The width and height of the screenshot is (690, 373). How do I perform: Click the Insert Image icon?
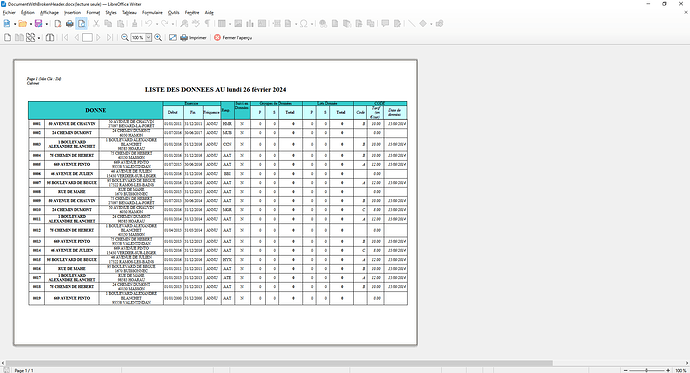point(238,24)
